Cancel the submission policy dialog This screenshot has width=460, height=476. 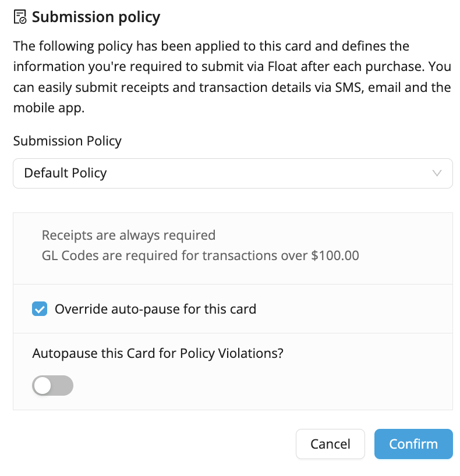[330, 444]
